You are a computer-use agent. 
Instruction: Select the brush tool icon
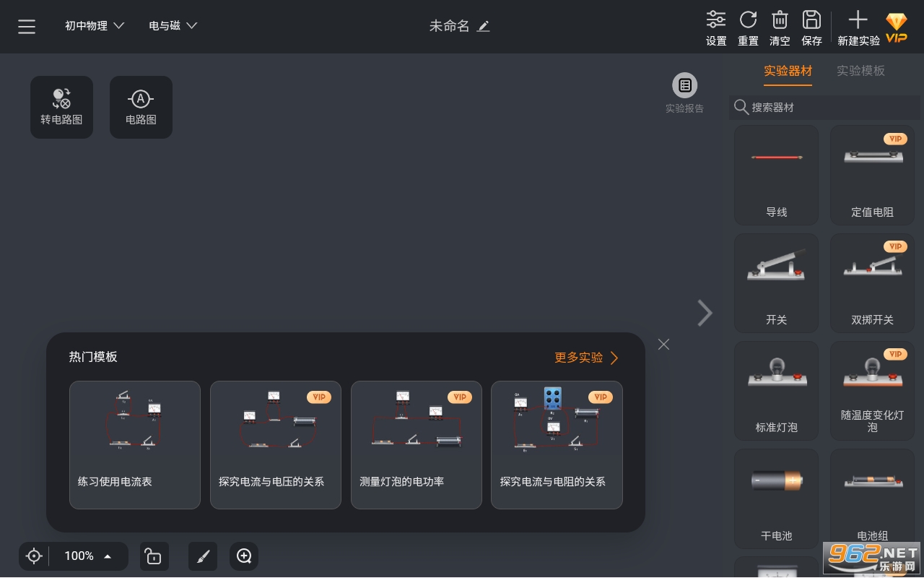(203, 556)
